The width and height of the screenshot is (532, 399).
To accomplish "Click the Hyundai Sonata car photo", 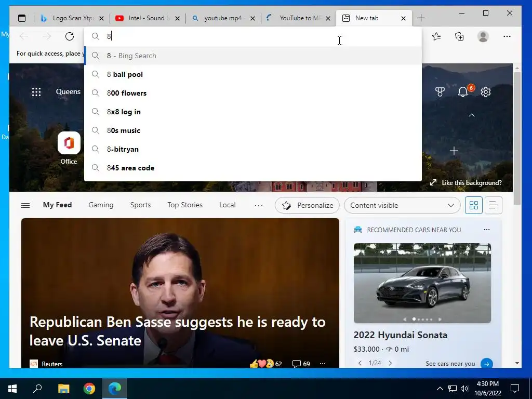I will coord(422,283).
